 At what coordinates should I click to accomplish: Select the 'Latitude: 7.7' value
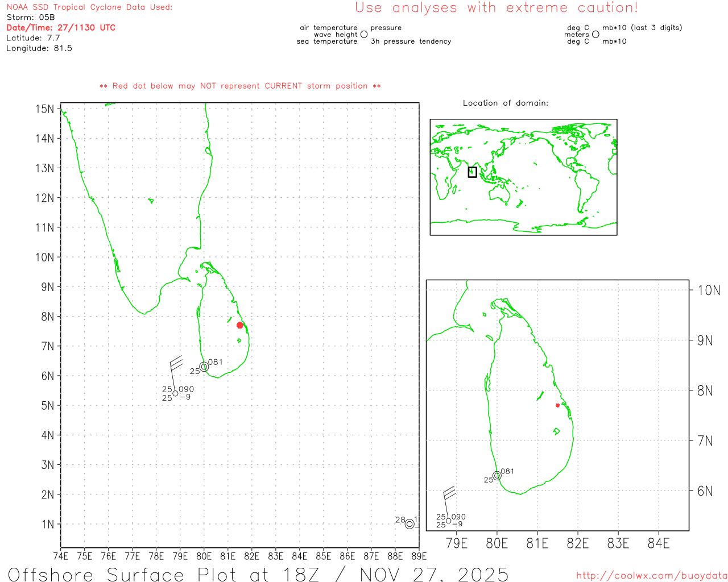(33, 38)
